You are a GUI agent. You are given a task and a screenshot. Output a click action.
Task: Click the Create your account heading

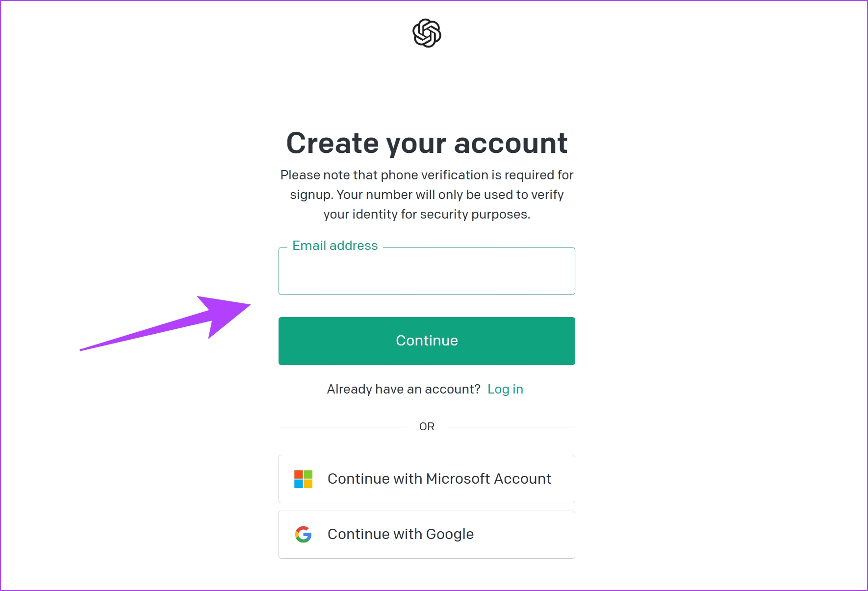[427, 143]
